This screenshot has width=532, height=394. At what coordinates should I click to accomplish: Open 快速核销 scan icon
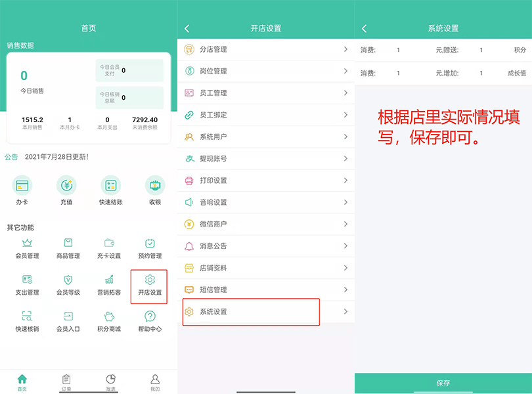pyautogui.click(x=27, y=317)
